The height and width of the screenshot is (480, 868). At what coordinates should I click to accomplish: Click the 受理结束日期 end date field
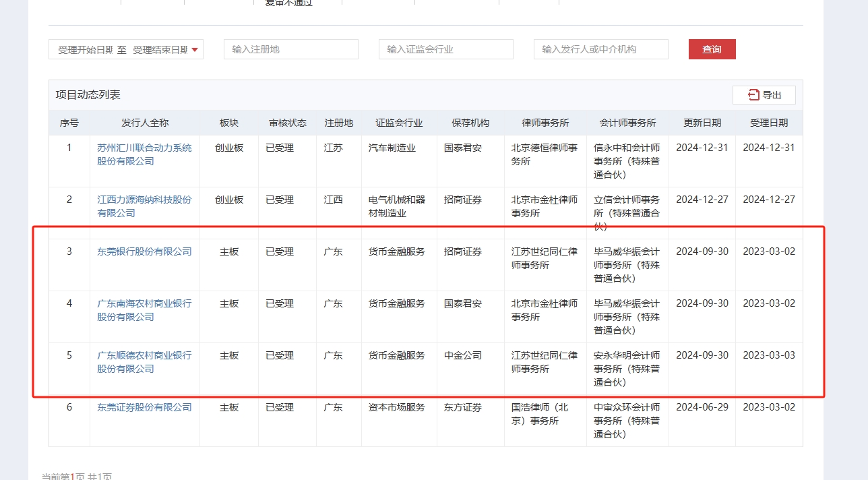pos(160,49)
